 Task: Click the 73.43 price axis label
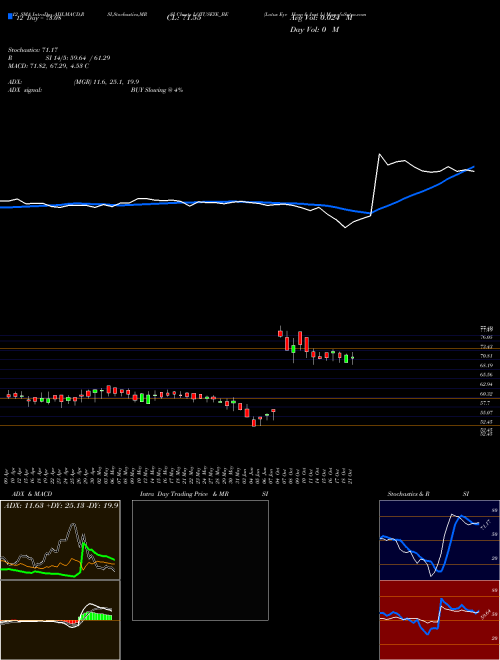pos(487,346)
